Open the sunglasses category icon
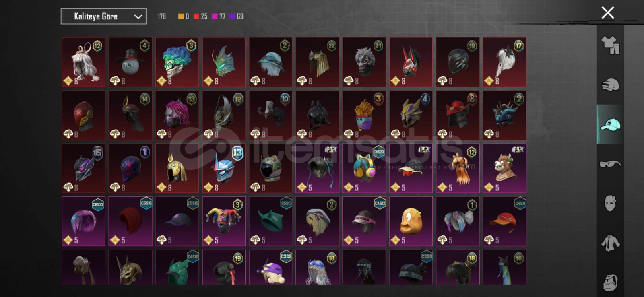This screenshot has height=297, width=644. 610,164
